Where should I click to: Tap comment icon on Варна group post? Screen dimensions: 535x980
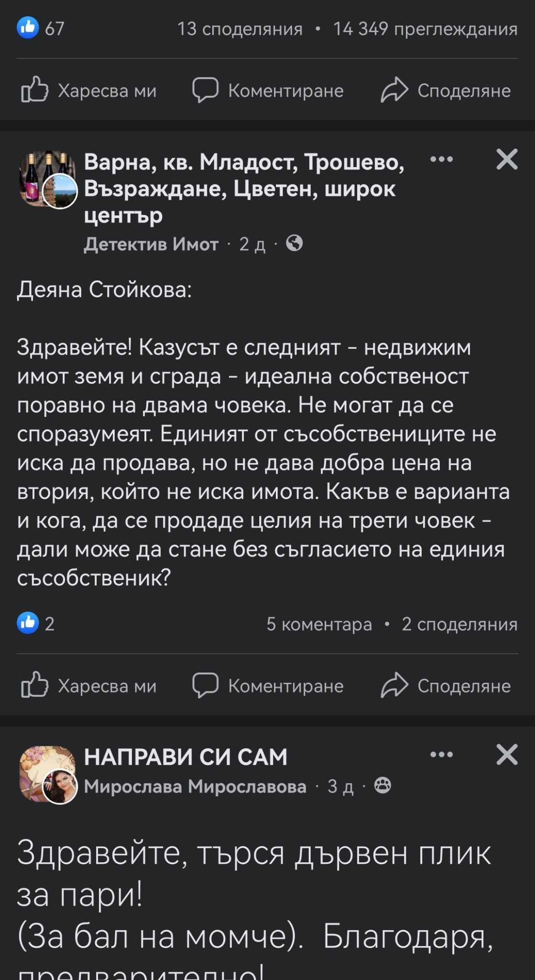coord(205,685)
